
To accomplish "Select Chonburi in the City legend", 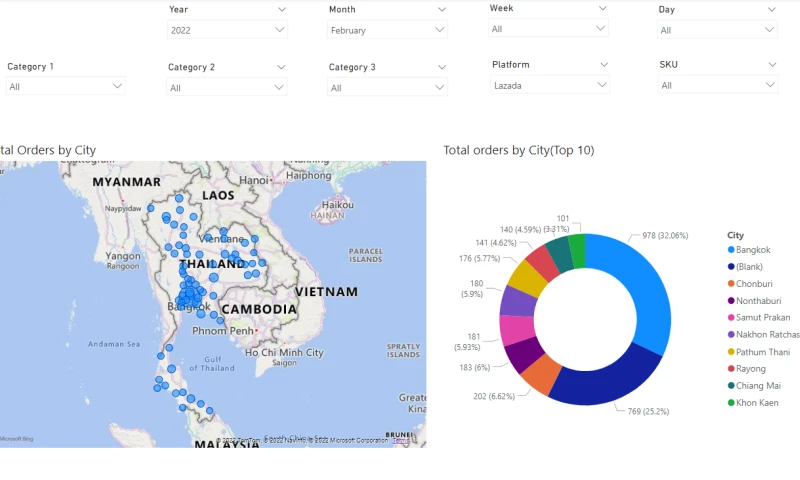I will pos(749,284).
